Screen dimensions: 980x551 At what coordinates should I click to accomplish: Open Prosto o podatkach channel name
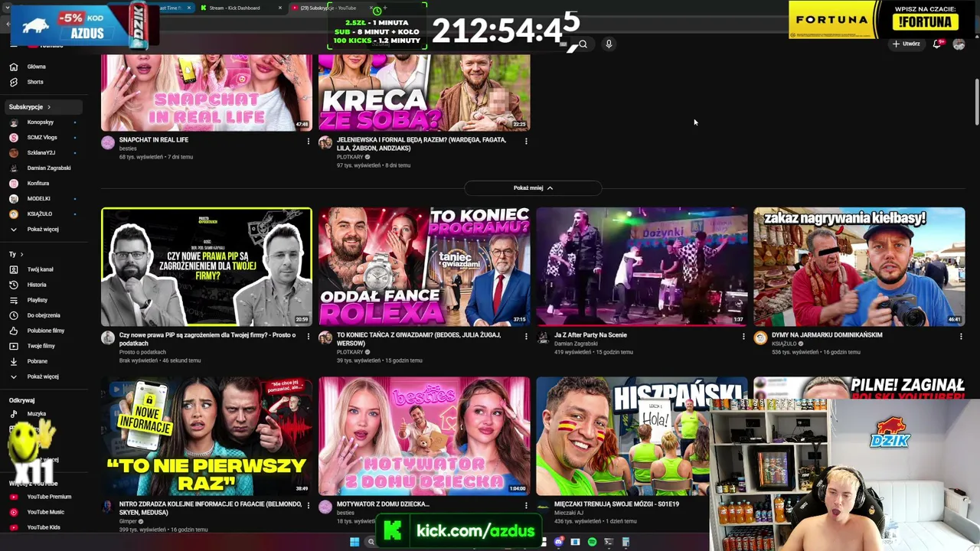click(142, 352)
